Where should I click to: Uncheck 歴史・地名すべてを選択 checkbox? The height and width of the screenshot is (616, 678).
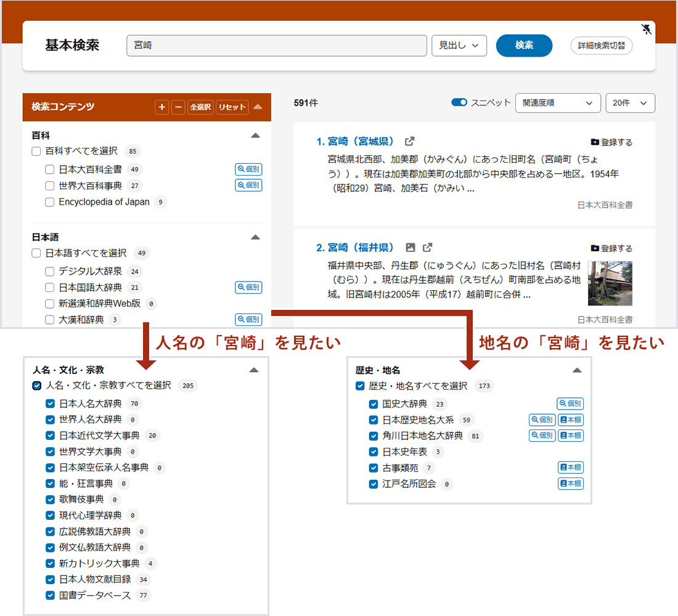pyautogui.click(x=360, y=386)
